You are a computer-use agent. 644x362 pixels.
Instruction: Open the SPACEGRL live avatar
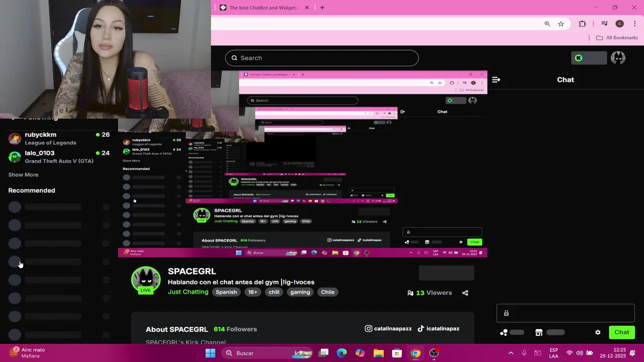coord(146,280)
